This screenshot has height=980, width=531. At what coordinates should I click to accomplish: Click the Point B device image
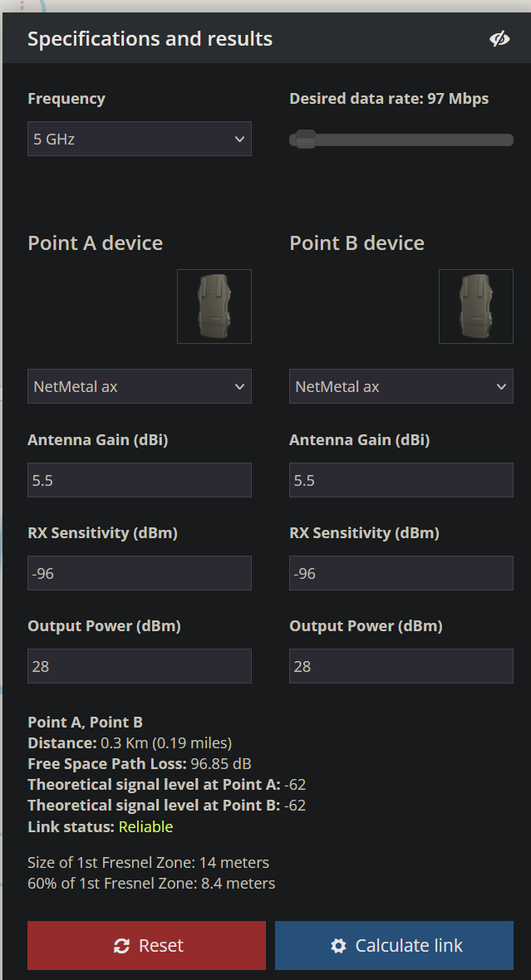click(475, 306)
